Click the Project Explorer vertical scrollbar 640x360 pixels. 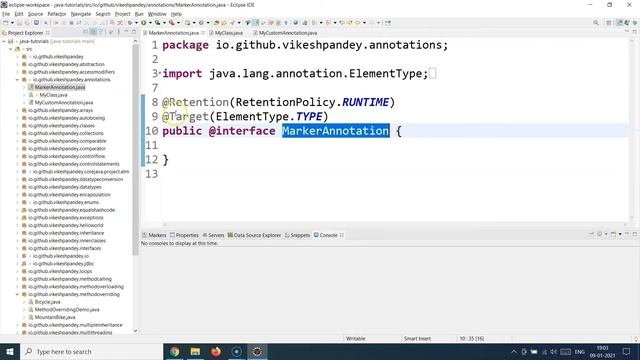point(136,149)
